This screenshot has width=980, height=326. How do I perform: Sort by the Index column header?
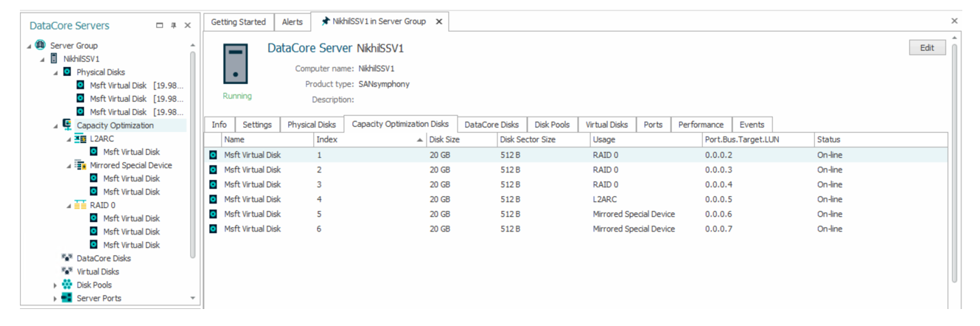pyautogui.click(x=369, y=139)
